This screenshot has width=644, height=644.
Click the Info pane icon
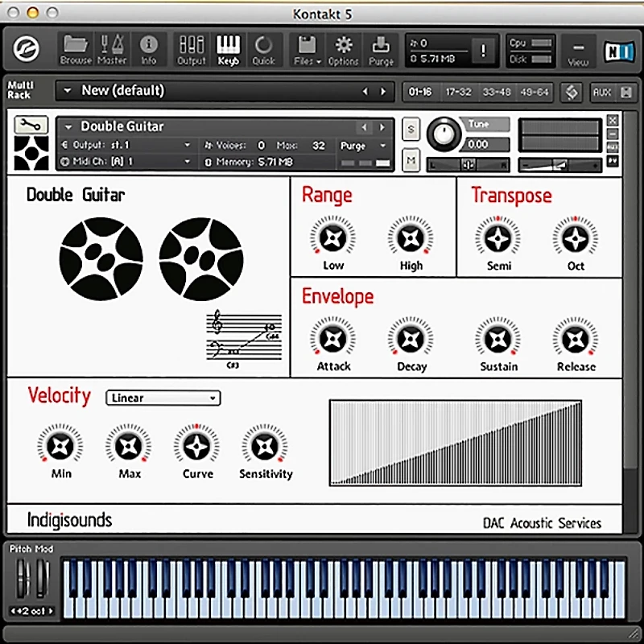149,48
